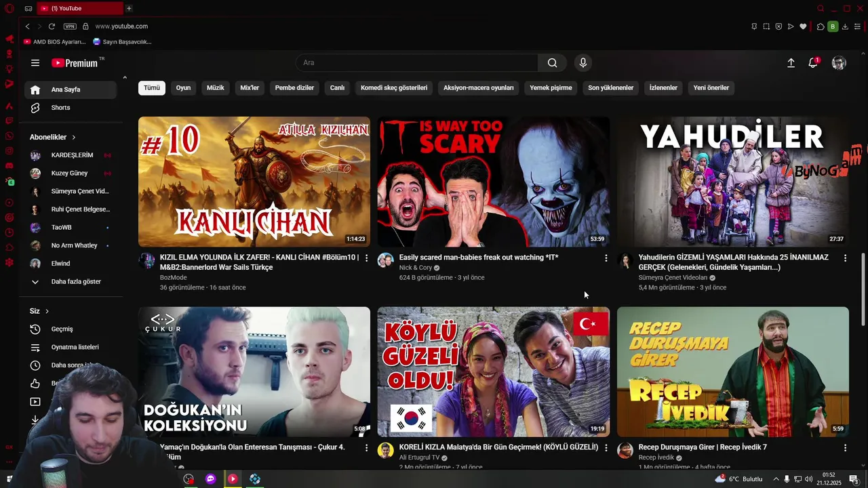
Task: Start voice search with the microphone
Action: click(583, 63)
